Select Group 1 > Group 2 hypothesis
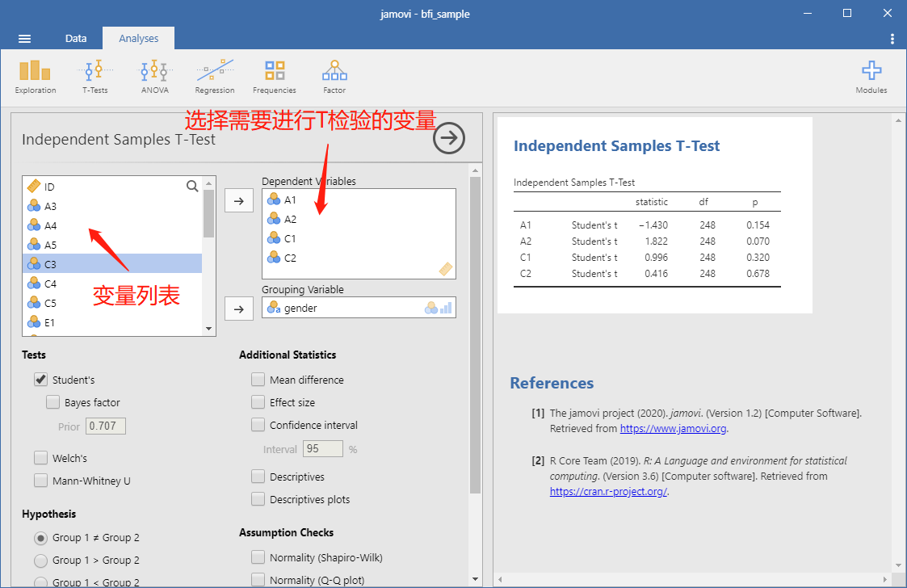 (x=40, y=561)
